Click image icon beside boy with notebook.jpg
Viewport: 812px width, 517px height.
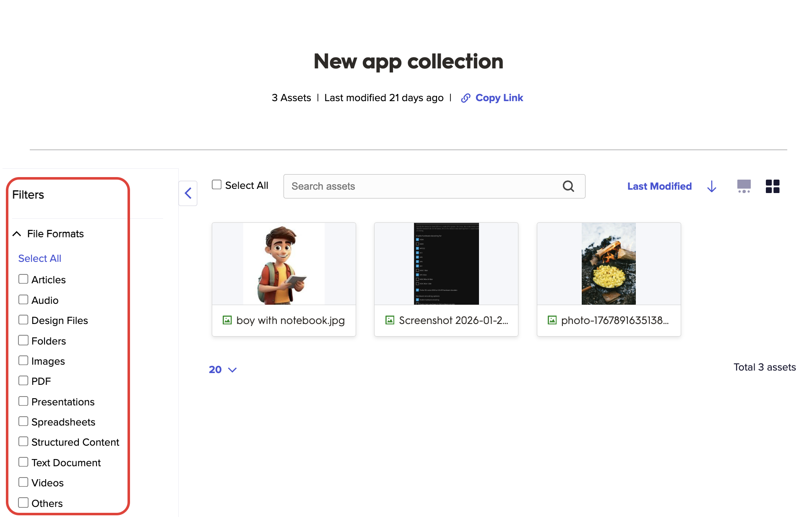(x=227, y=320)
